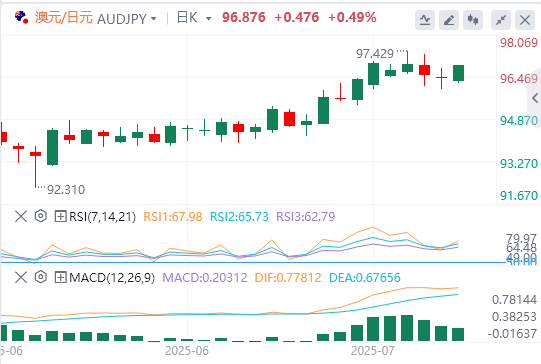Screen dimensions: 541x364
Task: Click the 澳元/日元 pair name
Action: (64, 17)
